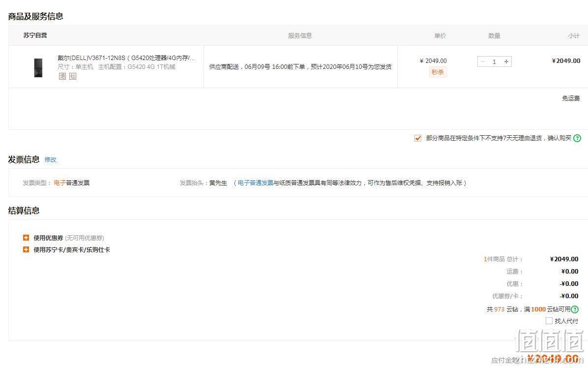The width and height of the screenshot is (588, 368).
Task: Click the subtotal ¥2049.00 in product row
Action: (566, 61)
